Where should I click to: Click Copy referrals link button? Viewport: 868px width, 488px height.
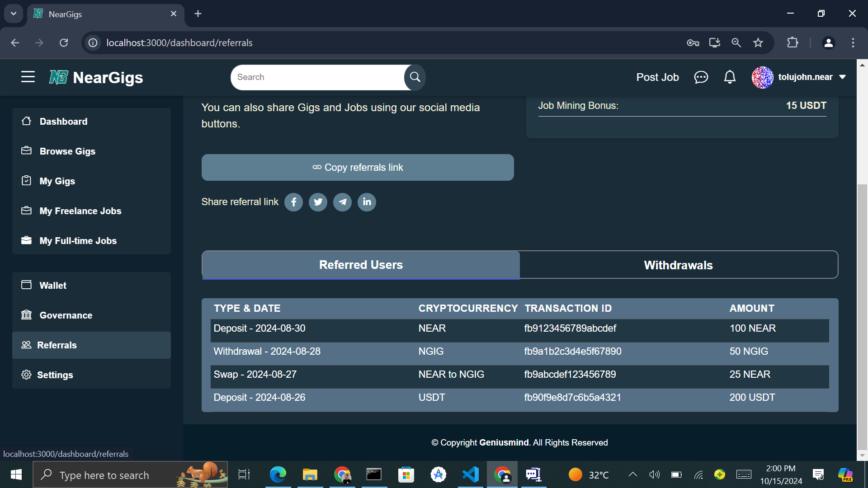point(358,168)
